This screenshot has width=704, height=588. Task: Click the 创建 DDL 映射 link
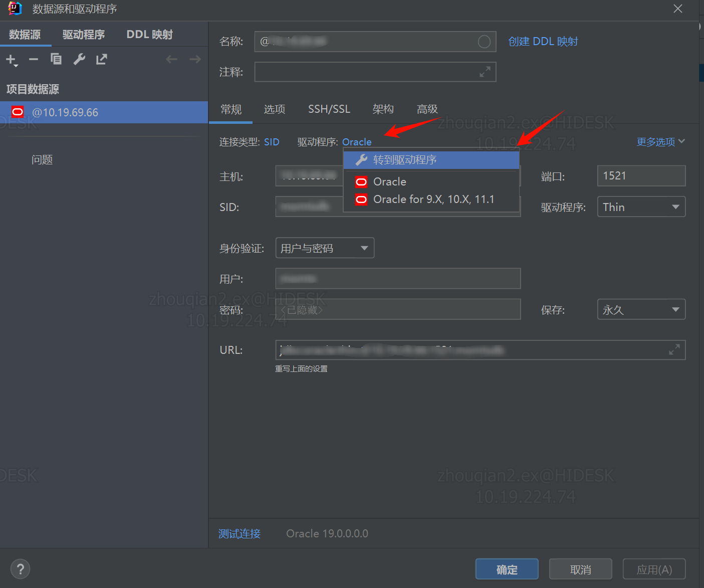pyautogui.click(x=543, y=42)
